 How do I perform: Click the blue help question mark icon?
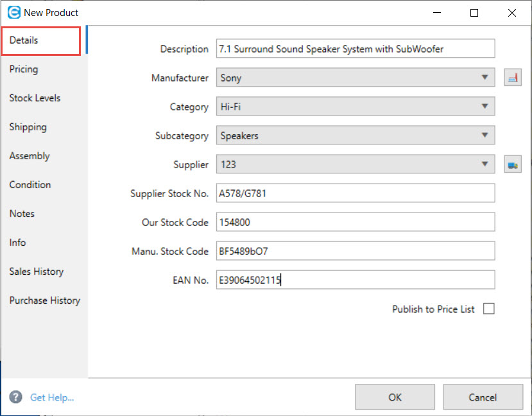click(x=16, y=397)
